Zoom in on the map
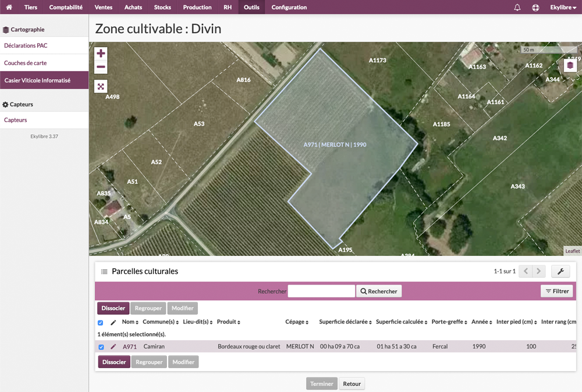This screenshot has width=582, height=392. click(101, 54)
